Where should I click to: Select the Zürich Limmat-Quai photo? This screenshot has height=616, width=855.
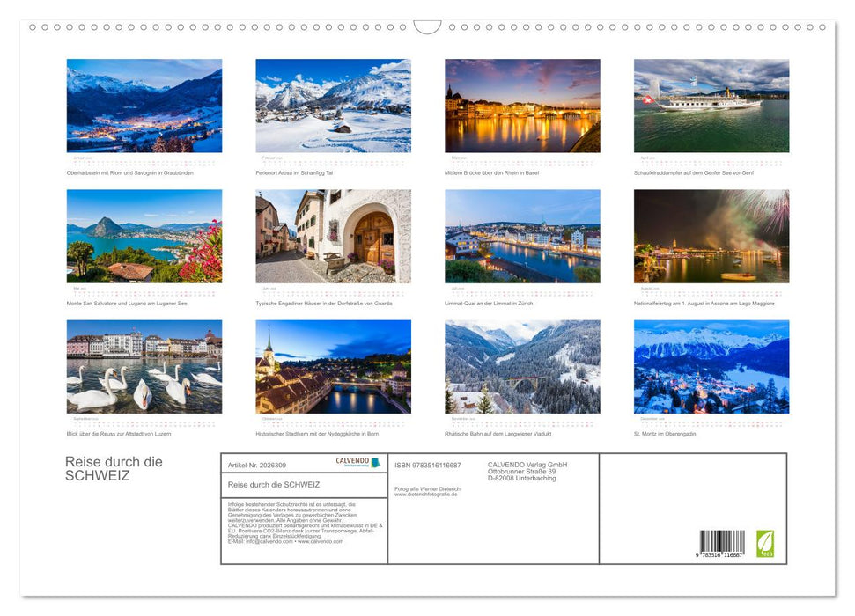coord(522,235)
